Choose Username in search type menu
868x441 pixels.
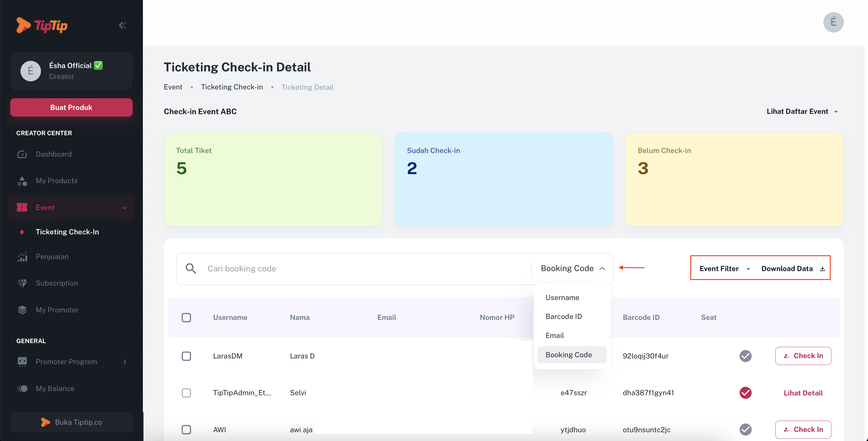[x=562, y=298]
